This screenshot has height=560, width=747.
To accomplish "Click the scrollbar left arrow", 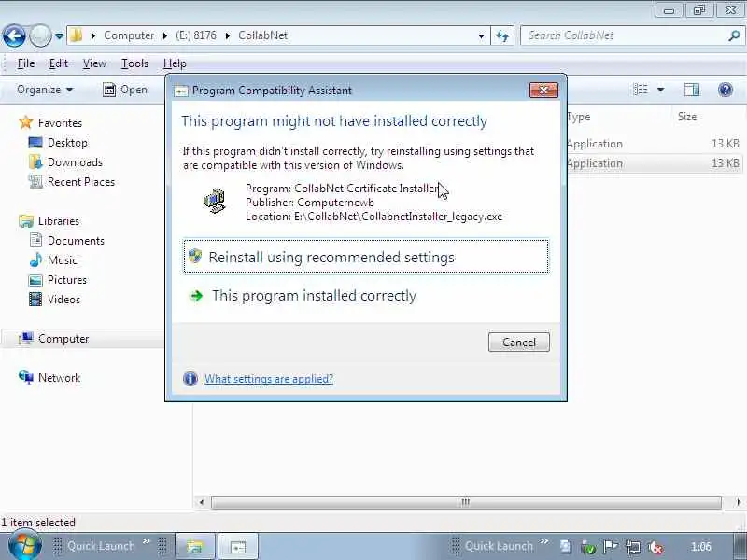I will pos(202,502).
